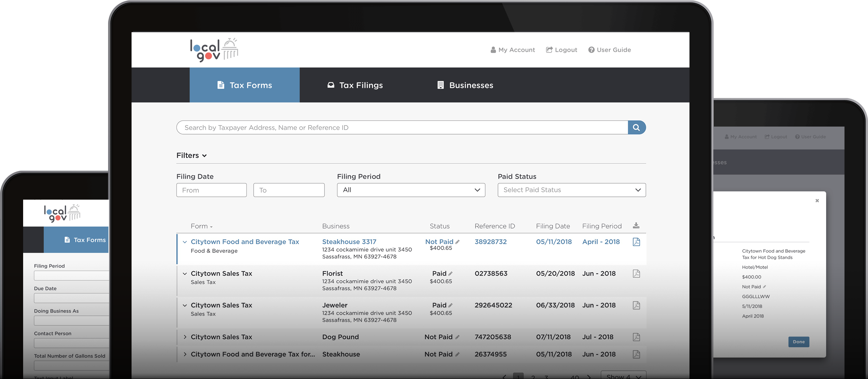Collapse the Steakhouse 3317 food tax row
Viewport: 868px width, 379px height.
185,242
